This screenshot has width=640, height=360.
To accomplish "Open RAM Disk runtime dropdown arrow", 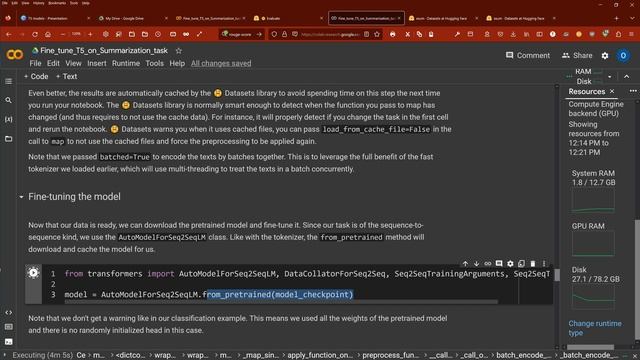I will click(609, 77).
